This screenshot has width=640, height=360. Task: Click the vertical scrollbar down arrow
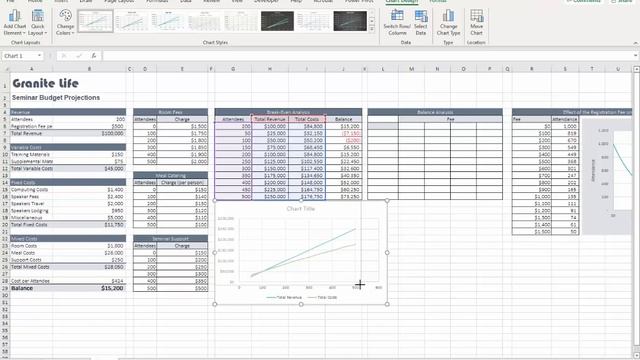click(x=636, y=356)
